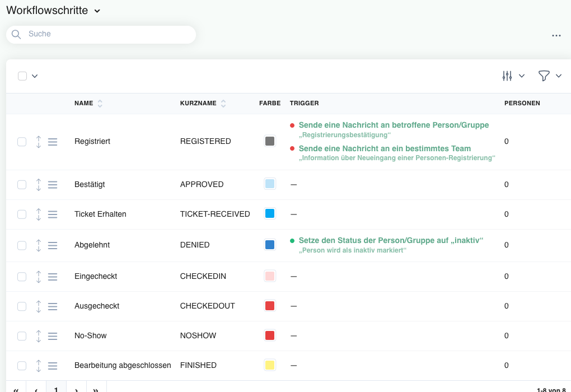Click reorder arrows for Abgelehnt row

[x=39, y=245]
